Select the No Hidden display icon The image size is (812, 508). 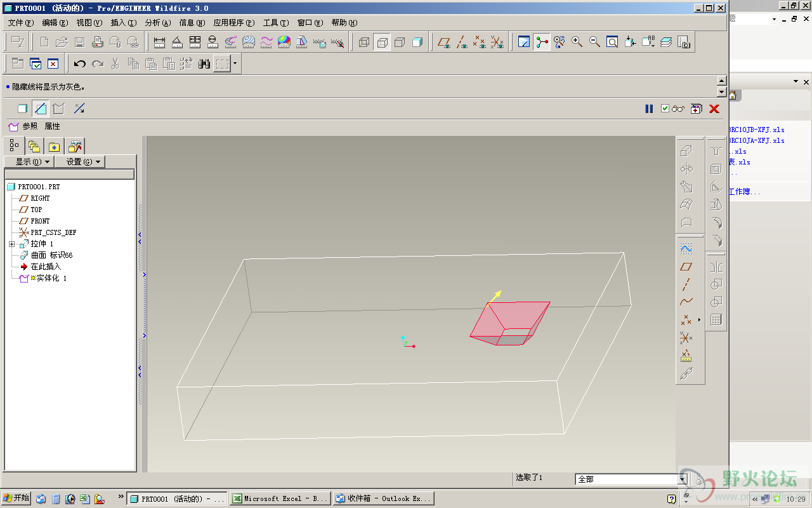tap(400, 42)
